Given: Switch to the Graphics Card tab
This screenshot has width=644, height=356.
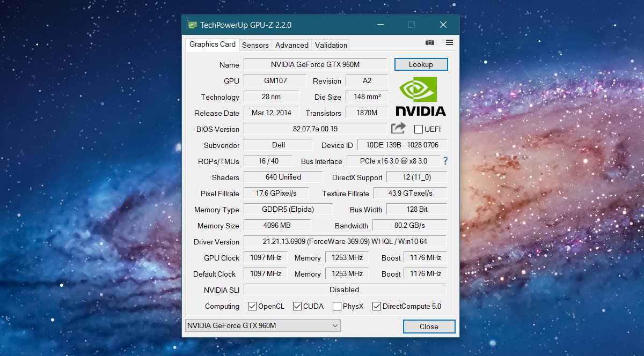Looking at the screenshot, I should (x=213, y=44).
